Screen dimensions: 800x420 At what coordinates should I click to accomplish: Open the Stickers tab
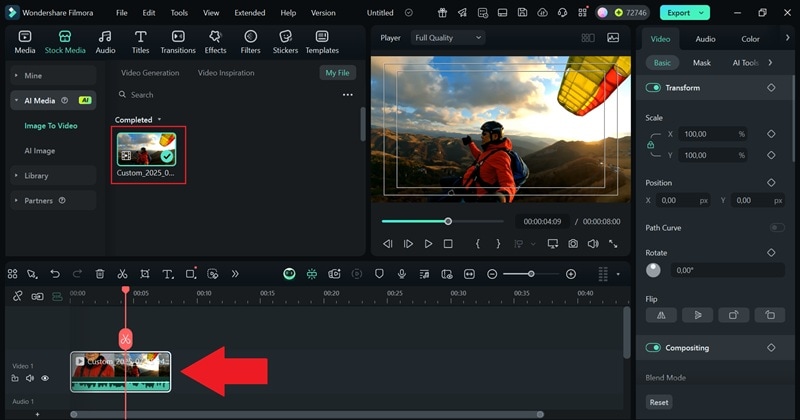(285, 42)
